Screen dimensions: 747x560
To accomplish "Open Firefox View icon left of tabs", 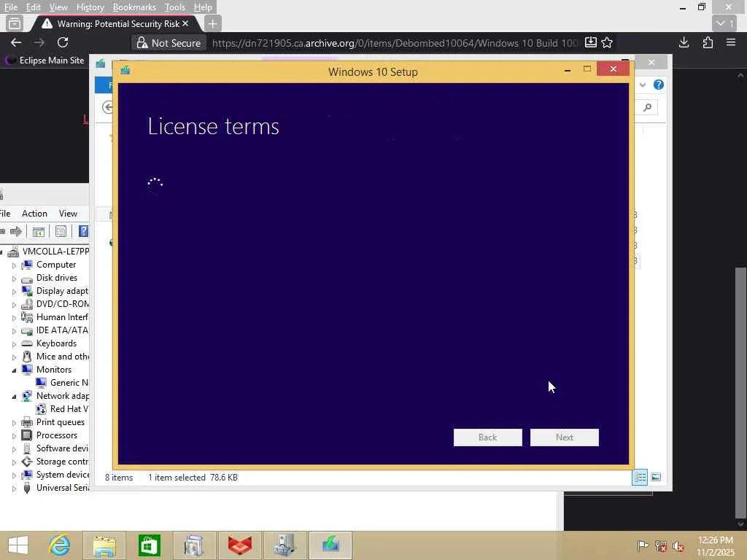I will [15, 23].
